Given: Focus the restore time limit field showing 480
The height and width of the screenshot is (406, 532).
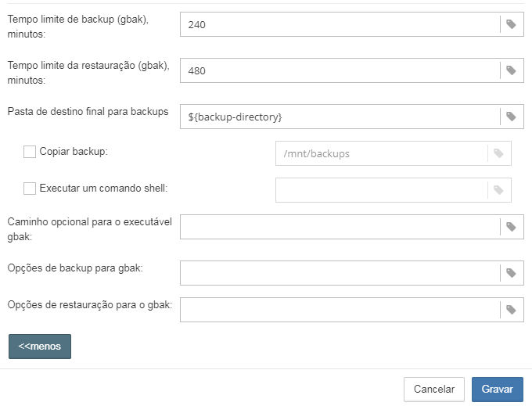Looking at the screenshot, I should (340, 70).
